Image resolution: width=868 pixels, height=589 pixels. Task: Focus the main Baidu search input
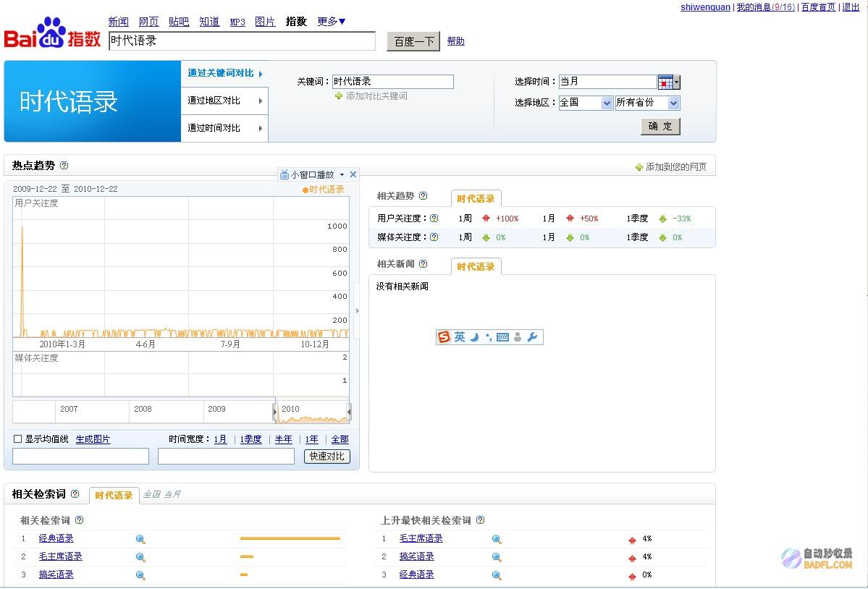pyautogui.click(x=243, y=41)
